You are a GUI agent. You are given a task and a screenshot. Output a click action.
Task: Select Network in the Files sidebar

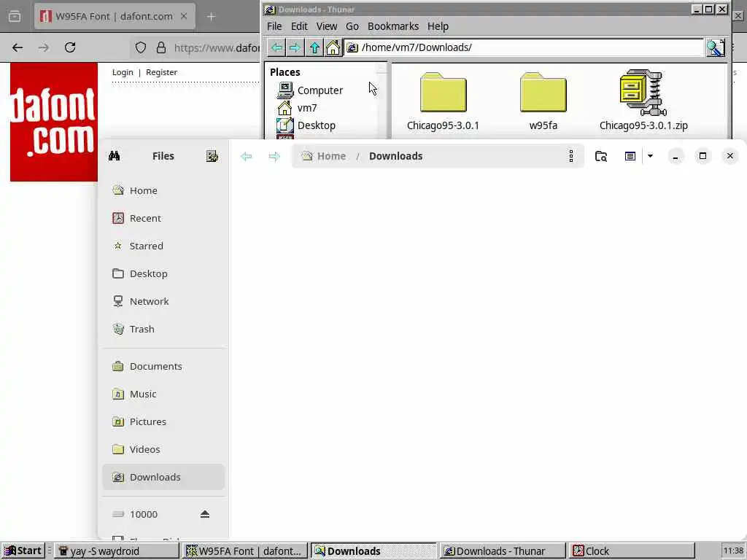[163, 301]
